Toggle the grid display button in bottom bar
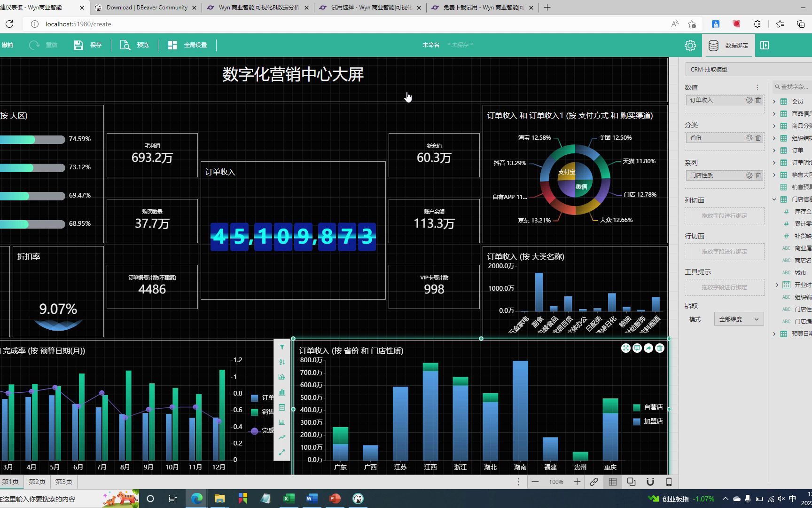Viewport: 812px width, 508px height. [x=612, y=482]
